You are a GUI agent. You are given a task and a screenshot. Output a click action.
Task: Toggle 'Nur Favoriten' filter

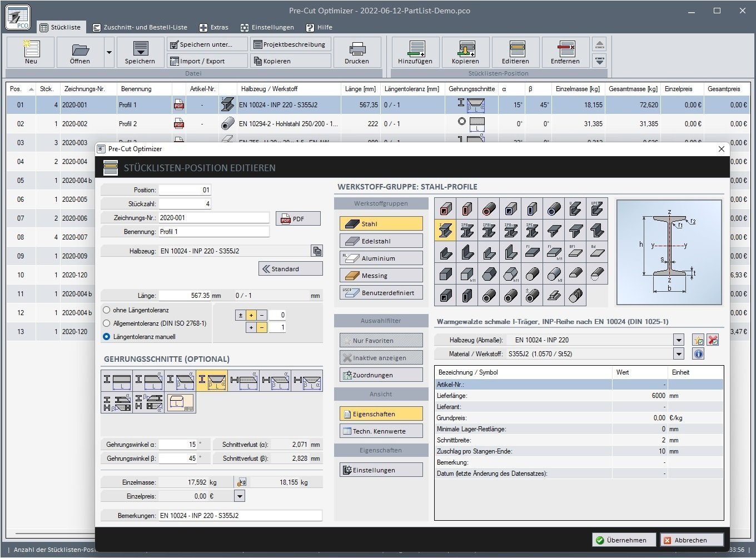point(381,341)
